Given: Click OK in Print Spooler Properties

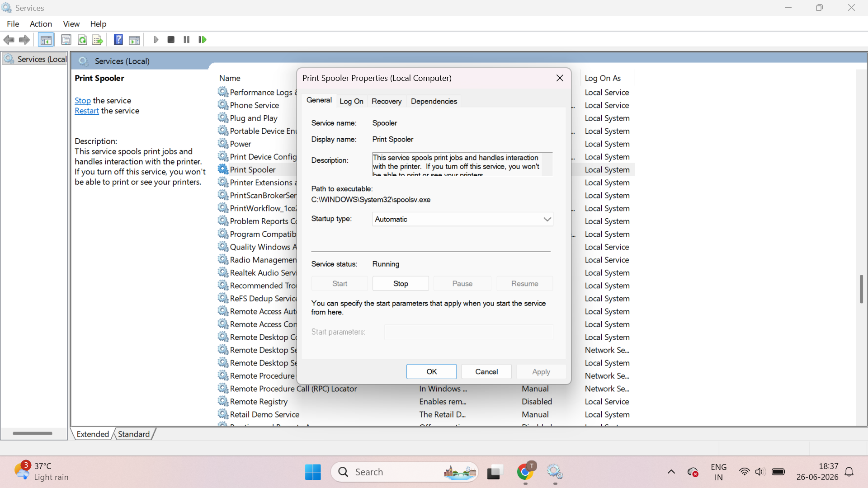Looking at the screenshot, I should [x=432, y=372].
